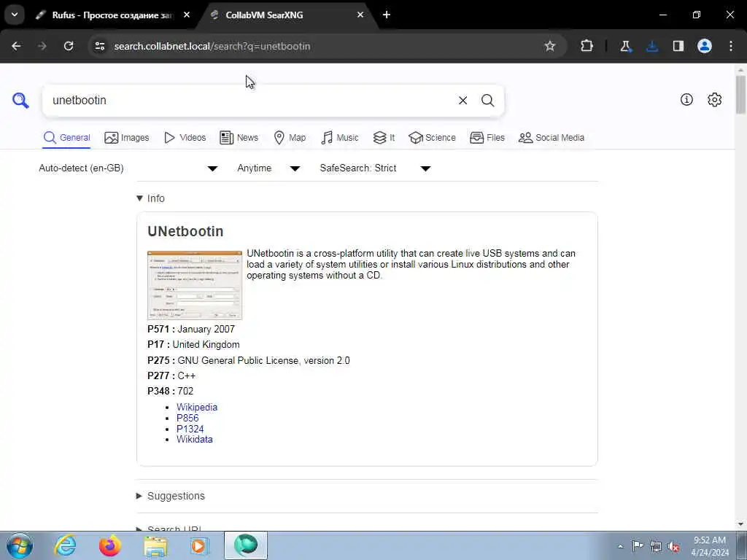
Task: Open a new browser tab
Action: tap(387, 15)
